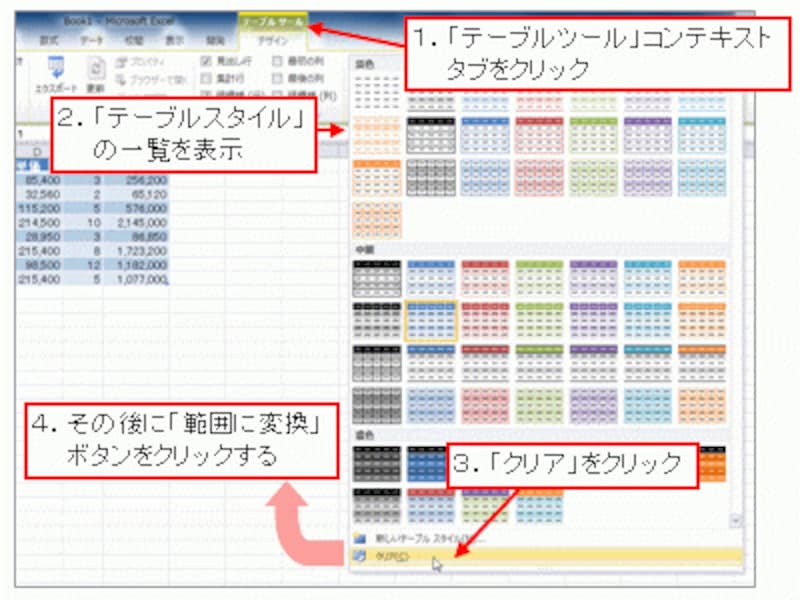Image resolution: width=800 pixels, height=600 pixels.
Task: Select the cell containing 65,120
Action: pyautogui.click(x=136, y=194)
